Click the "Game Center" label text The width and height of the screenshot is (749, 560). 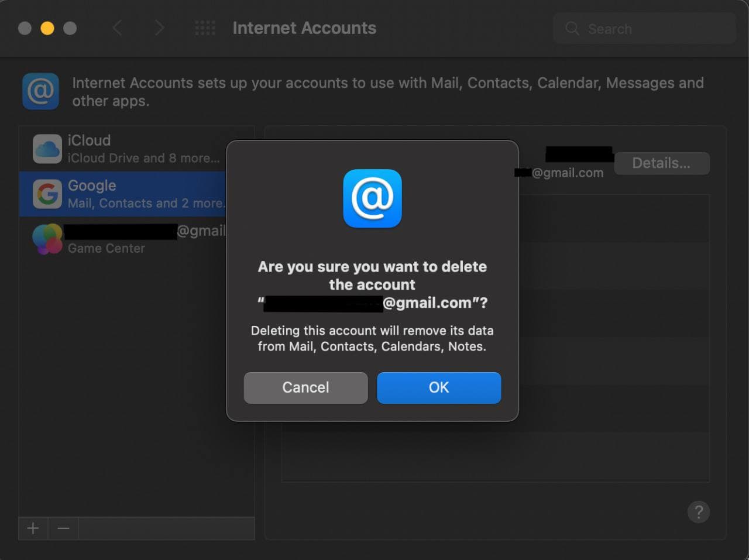point(106,248)
